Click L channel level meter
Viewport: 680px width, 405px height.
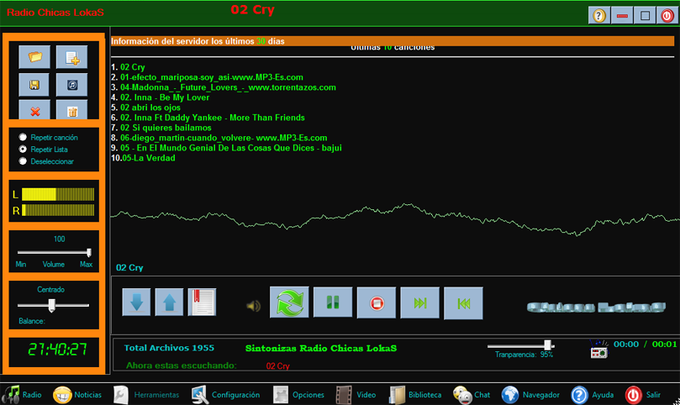point(58,194)
